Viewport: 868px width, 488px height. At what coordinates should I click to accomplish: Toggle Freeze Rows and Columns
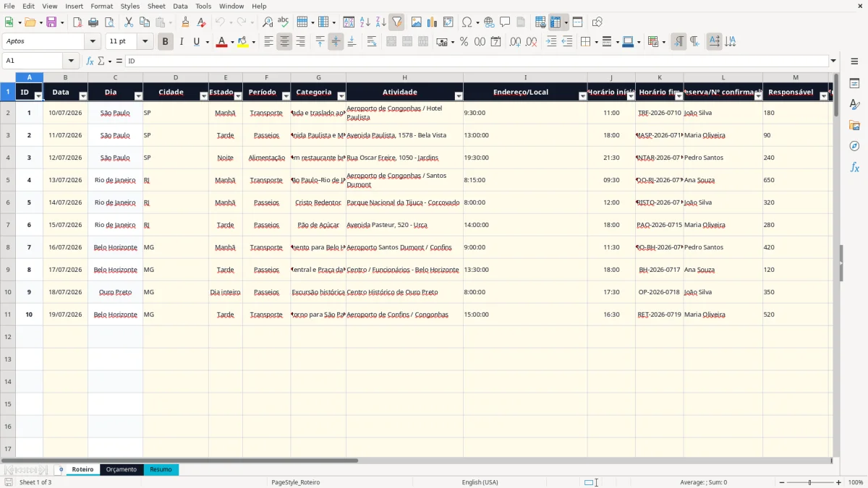[x=556, y=22]
